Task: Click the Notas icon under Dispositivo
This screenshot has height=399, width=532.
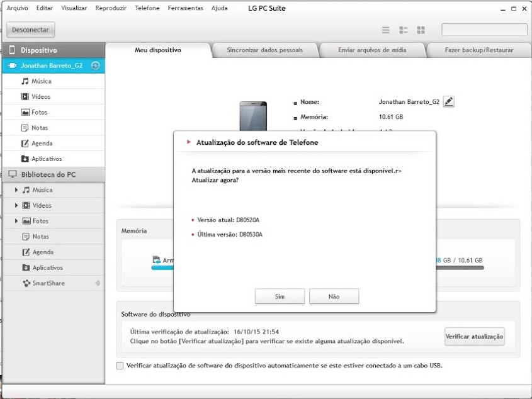Action: click(25, 128)
